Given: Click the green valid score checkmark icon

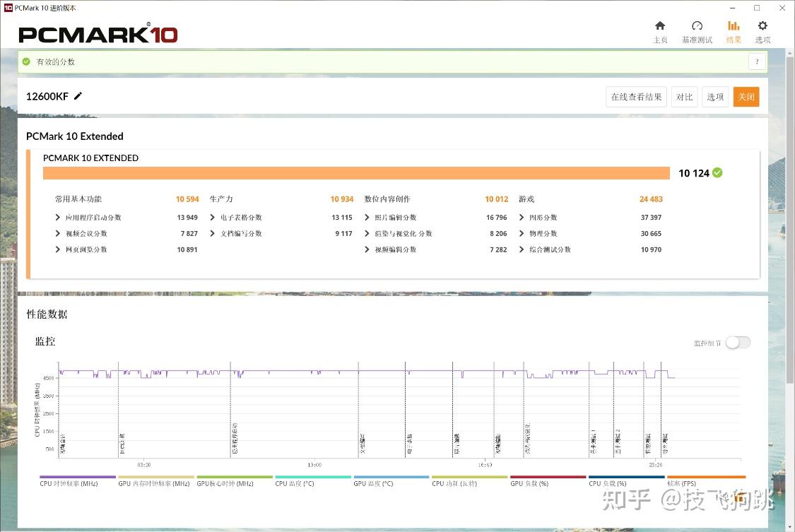Looking at the screenshot, I should pyautogui.click(x=26, y=61).
